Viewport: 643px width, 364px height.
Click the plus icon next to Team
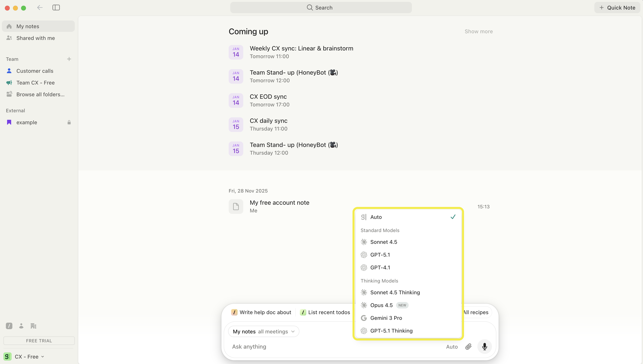click(x=69, y=59)
